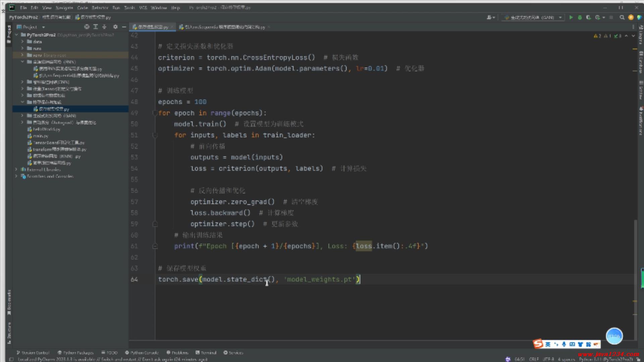Open the Terminal tool window
This screenshot has height=362, width=644.
206,353
